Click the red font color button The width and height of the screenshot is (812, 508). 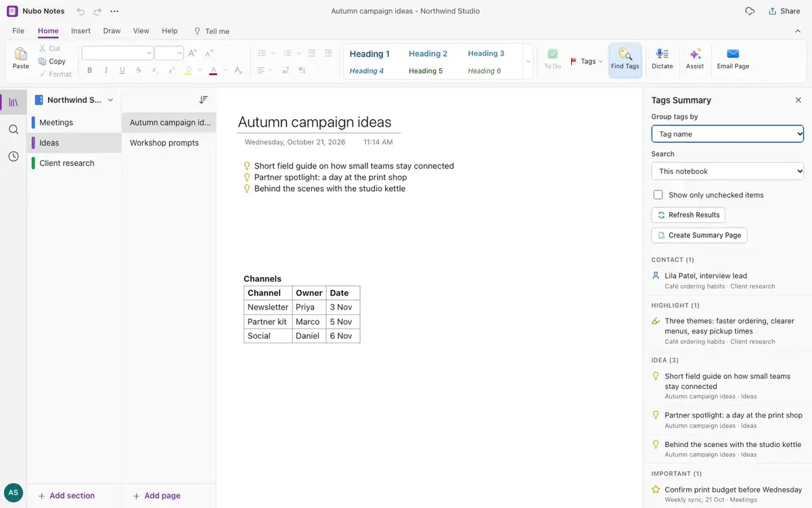tap(213, 70)
